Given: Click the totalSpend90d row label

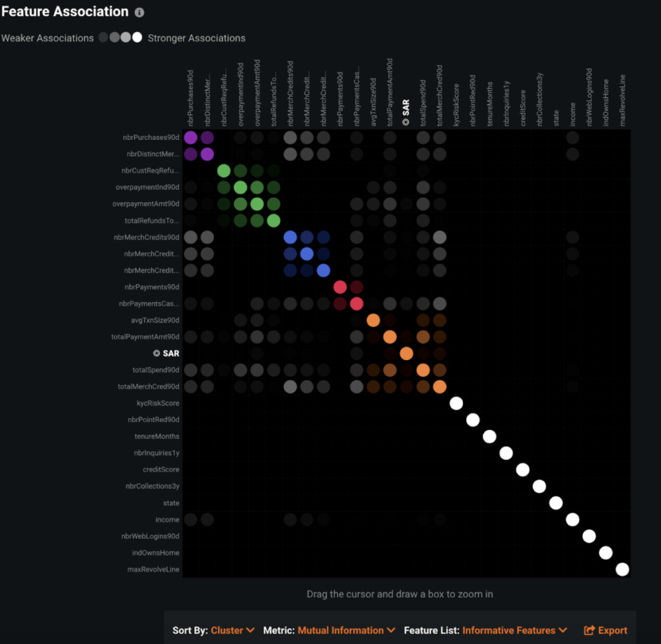Looking at the screenshot, I should [156, 370].
